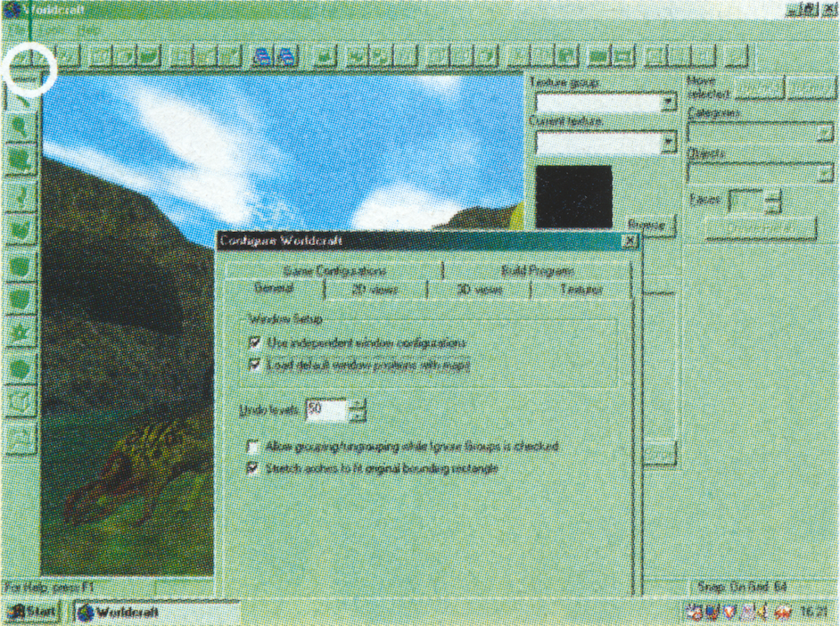Increase the Undo levels value

(x=358, y=405)
